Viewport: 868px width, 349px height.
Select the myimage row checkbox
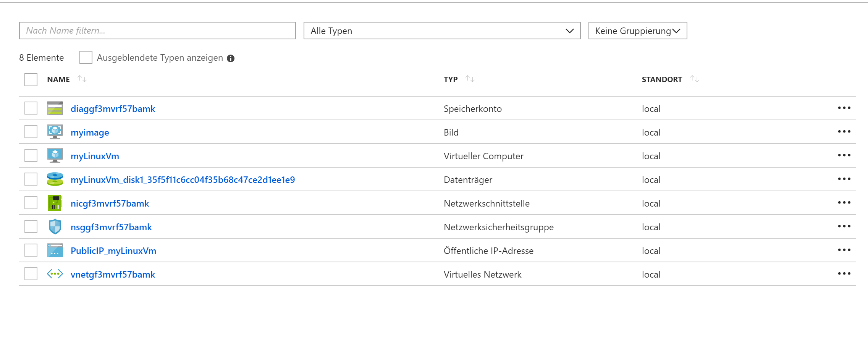point(31,132)
